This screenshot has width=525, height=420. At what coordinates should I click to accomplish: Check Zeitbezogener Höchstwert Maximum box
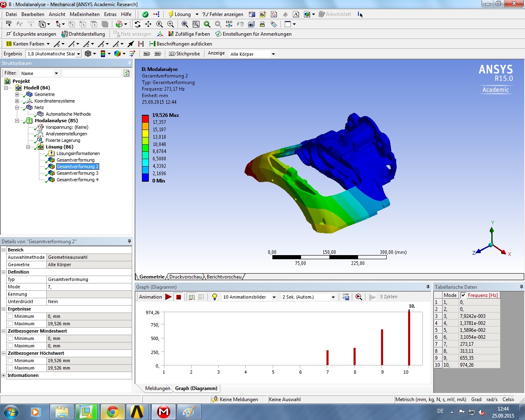tap(10, 368)
